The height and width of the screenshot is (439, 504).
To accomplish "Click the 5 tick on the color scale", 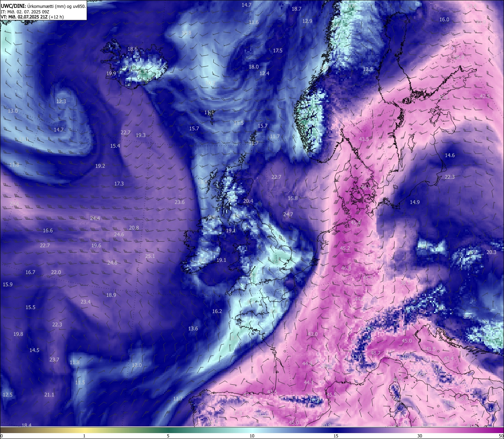I will pyautogui.click(x=168, y=436).
